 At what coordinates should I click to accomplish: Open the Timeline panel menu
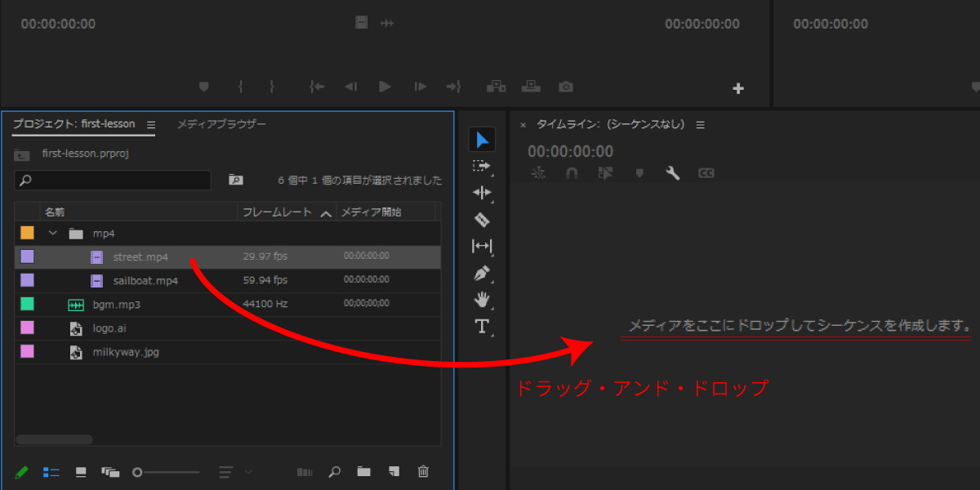click(700, 125)
